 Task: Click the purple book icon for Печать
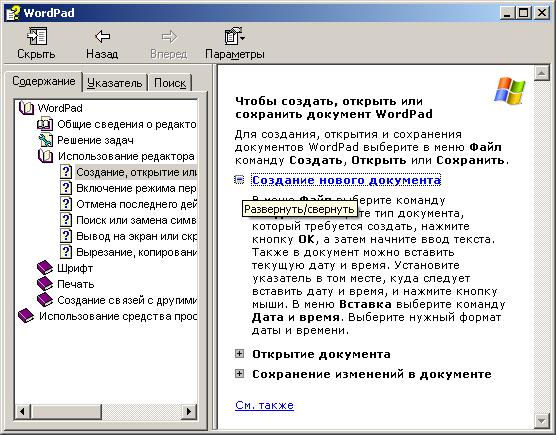click(x=45, y=284)
